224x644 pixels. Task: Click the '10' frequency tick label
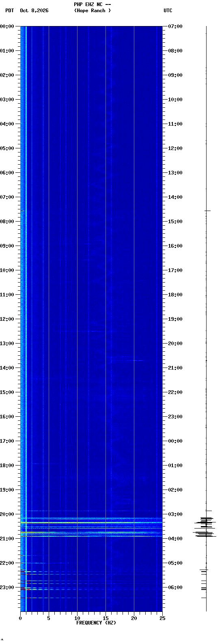pyautogui.click(x=77, y=618)
